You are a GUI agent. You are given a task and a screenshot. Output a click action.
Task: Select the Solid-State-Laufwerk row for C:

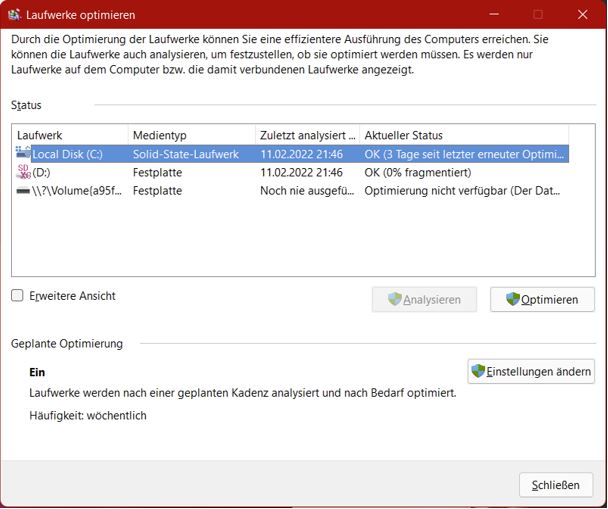pyautogui.click(x=185, y=154)
